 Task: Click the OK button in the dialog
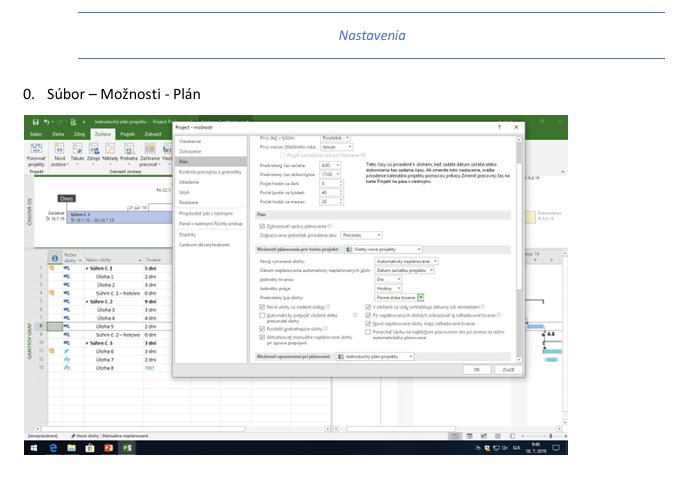click(x=477, y=370)
